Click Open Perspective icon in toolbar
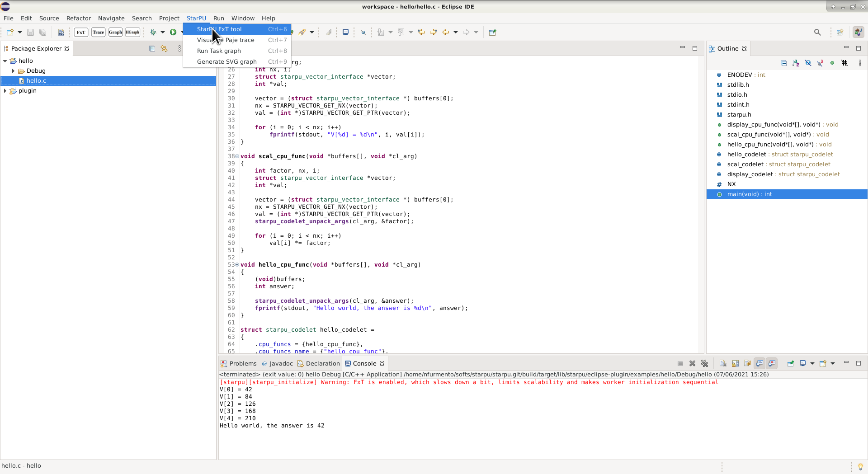This screenshot has height=474, width=868. [840, 32]
